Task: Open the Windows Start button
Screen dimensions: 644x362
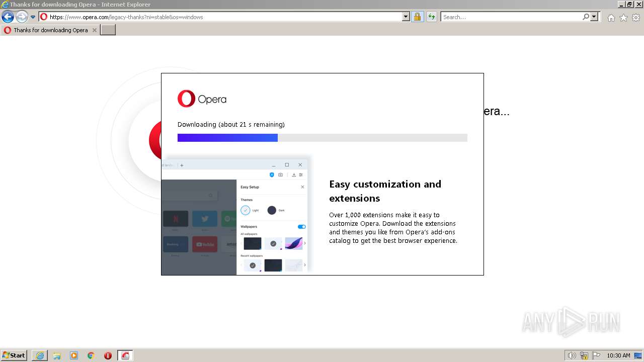Action: pyautogui.click(x=14, y=355)
